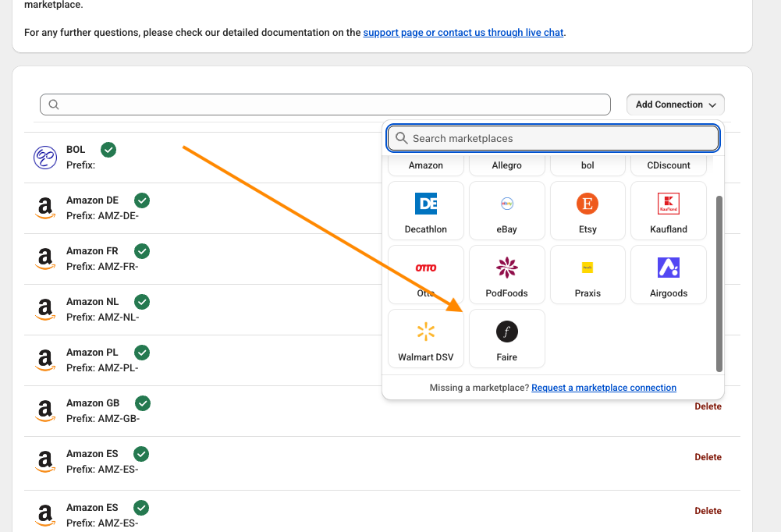Click the Amazon PL connection name
This screenshot has height=532, width=781.
click(92, 353)
